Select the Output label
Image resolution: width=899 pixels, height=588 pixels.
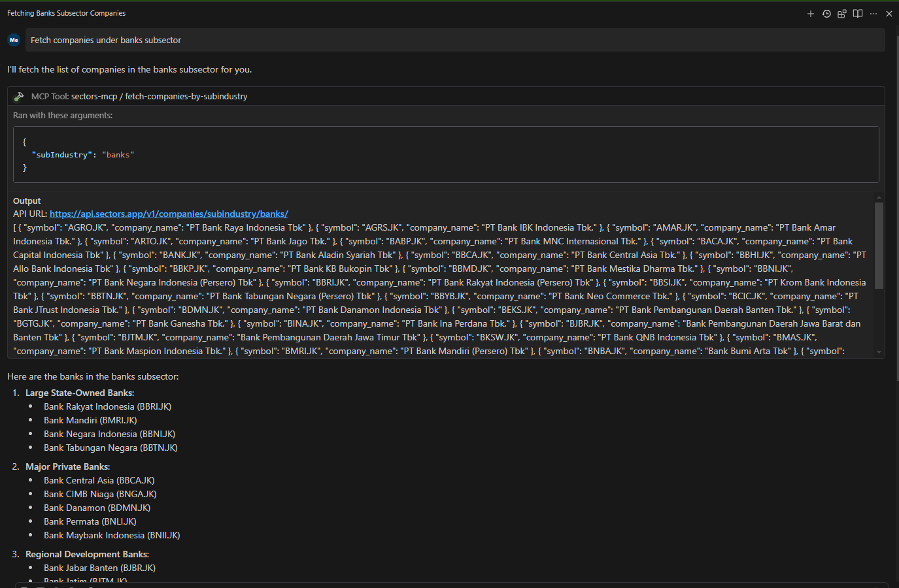pos(27,201)
